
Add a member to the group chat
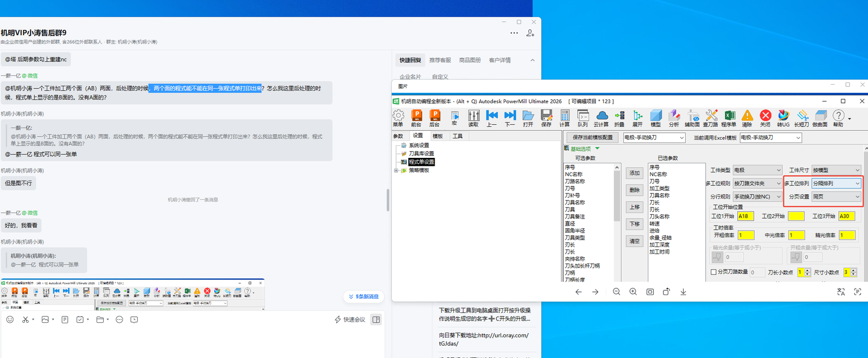coord(530,33)
